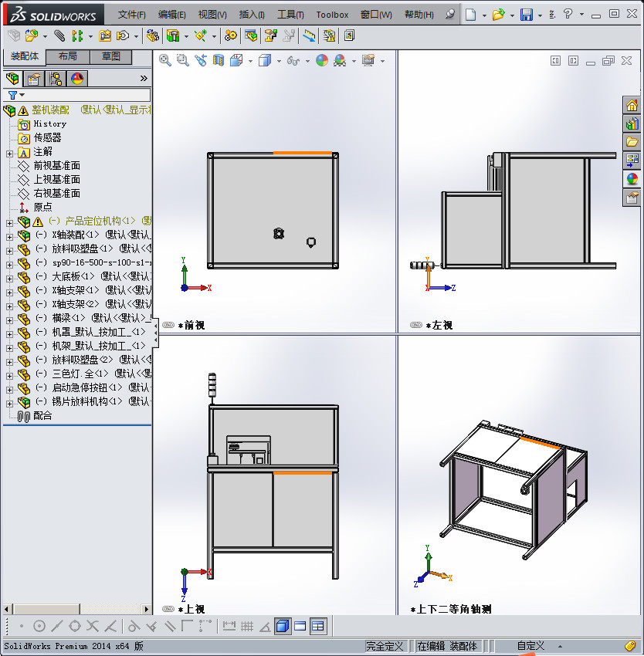Viewport: 644px width, 656px height.
Task: Click the 自定义 status bar button
Action: (x=531, y=645)
